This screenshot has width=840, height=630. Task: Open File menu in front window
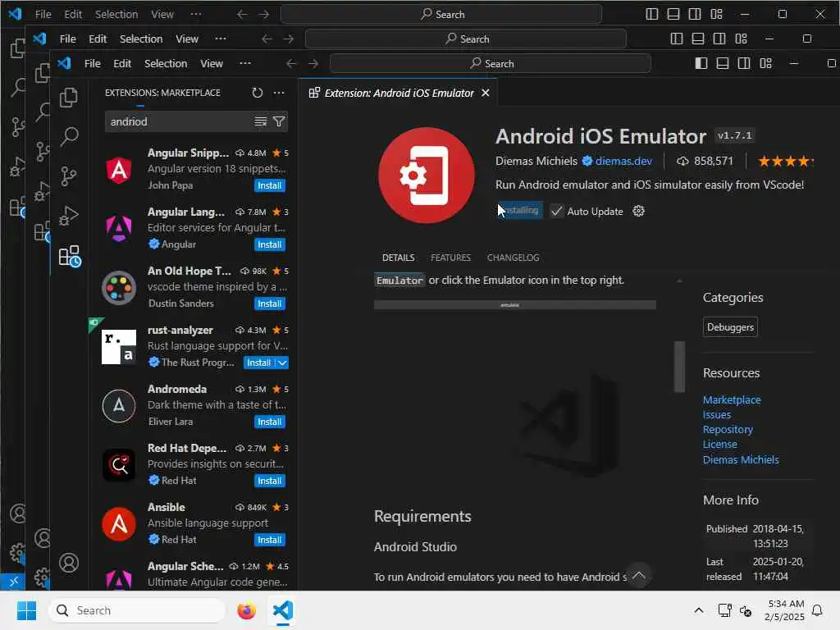tap(92, 63)
